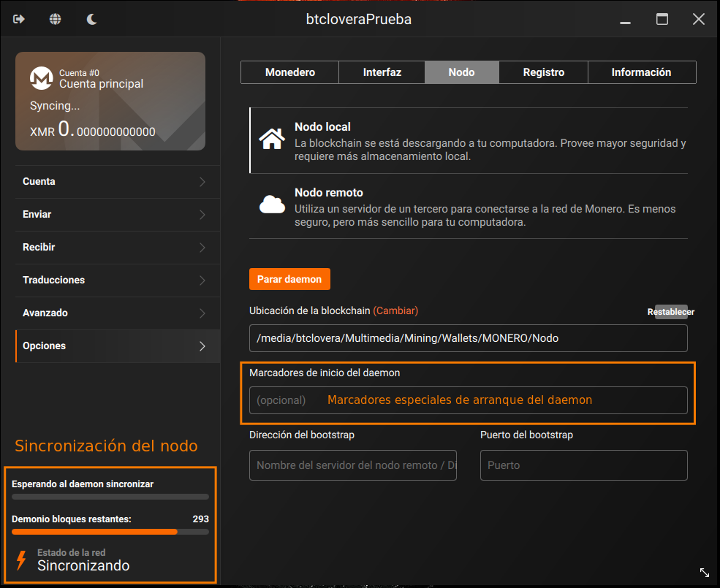The width and height of the screenshot is (720, 588).
Task: Click the XMR balance amount
Action: pyautogui.click(x=93, y=129)
